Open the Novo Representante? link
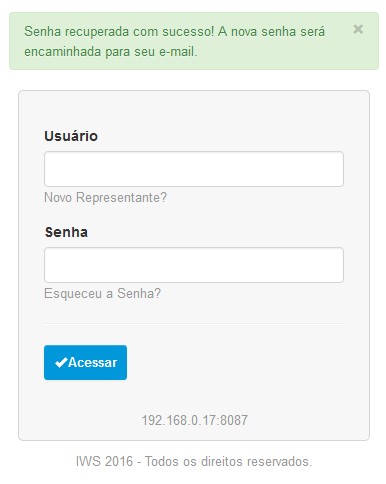This screenshot has height=484, width=386. [105, 197]
